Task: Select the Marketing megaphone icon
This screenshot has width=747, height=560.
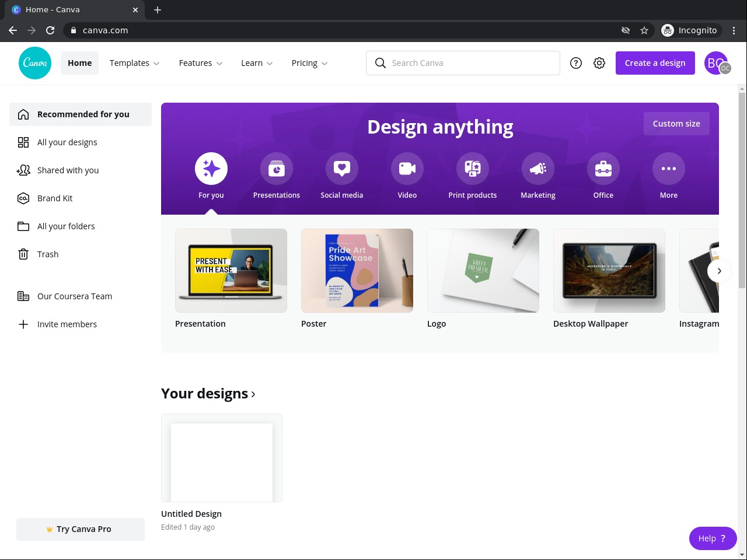Action: coord(538,169)
